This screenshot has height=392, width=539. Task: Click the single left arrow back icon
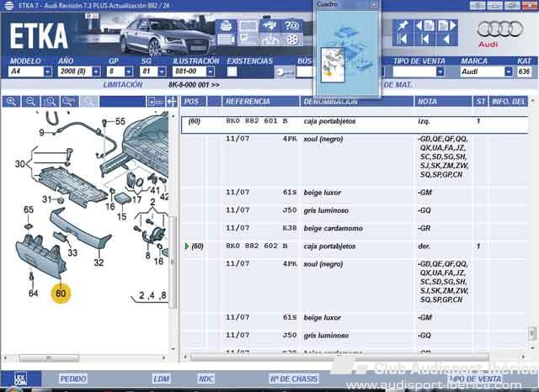click(x=446, y=40)
